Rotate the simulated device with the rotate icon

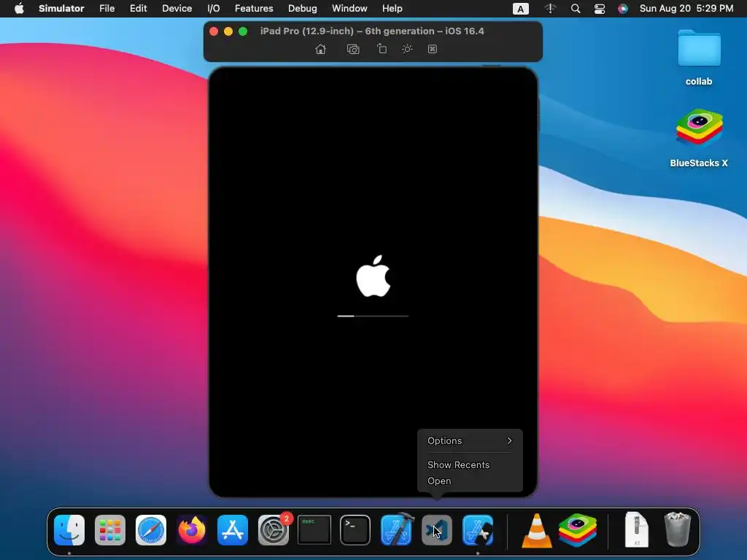point(382,49)
